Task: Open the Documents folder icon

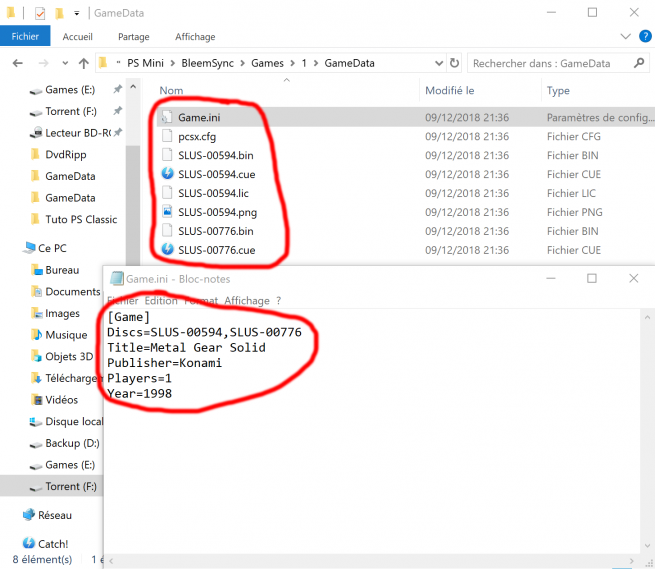Action: click(x=37, y=291)
